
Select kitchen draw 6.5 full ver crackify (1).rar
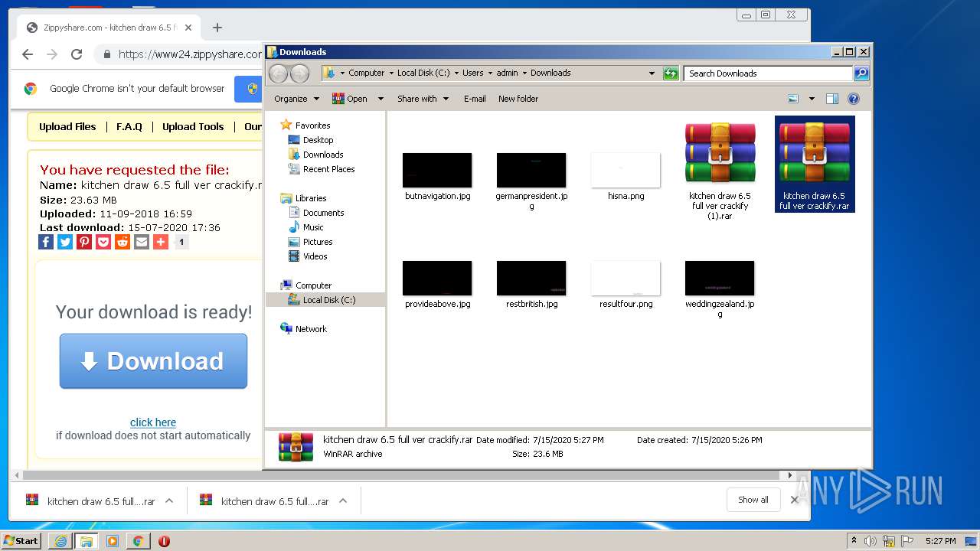tap(720, 171)
